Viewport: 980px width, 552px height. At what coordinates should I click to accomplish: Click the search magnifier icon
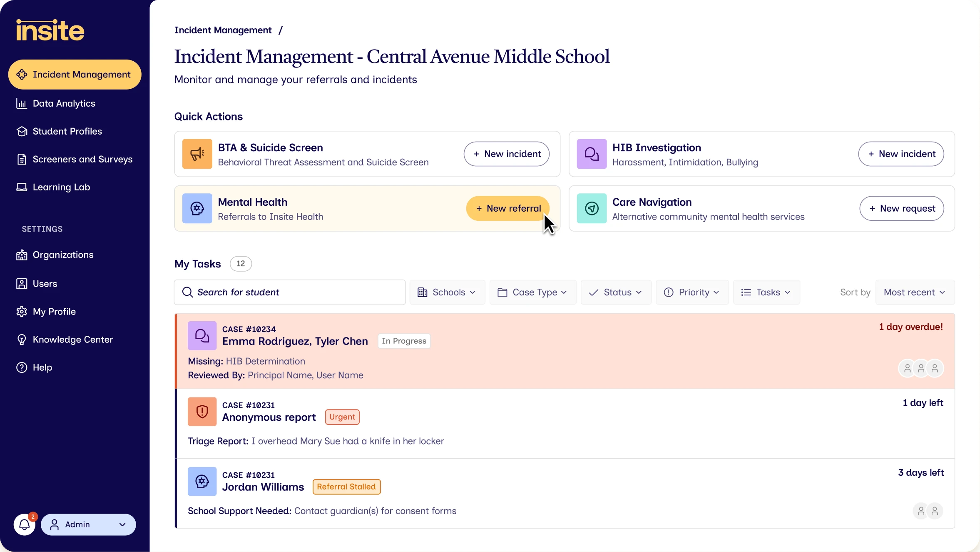pos(188,292)
